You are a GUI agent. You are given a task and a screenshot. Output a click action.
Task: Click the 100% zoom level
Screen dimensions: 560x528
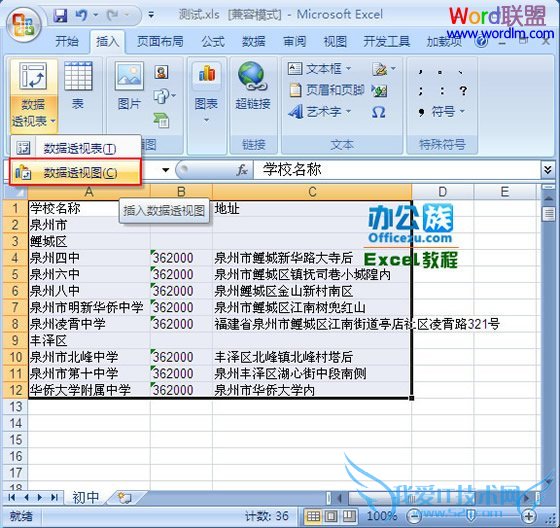pos(382,516)
